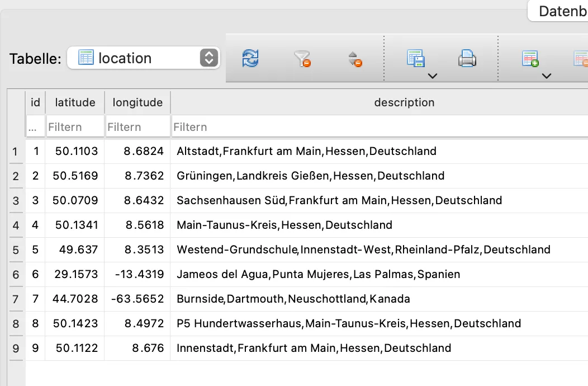Viewport: 588px width, 386px height.
Task: Open the Datenbank tab at top right
Action: point(559,11)
